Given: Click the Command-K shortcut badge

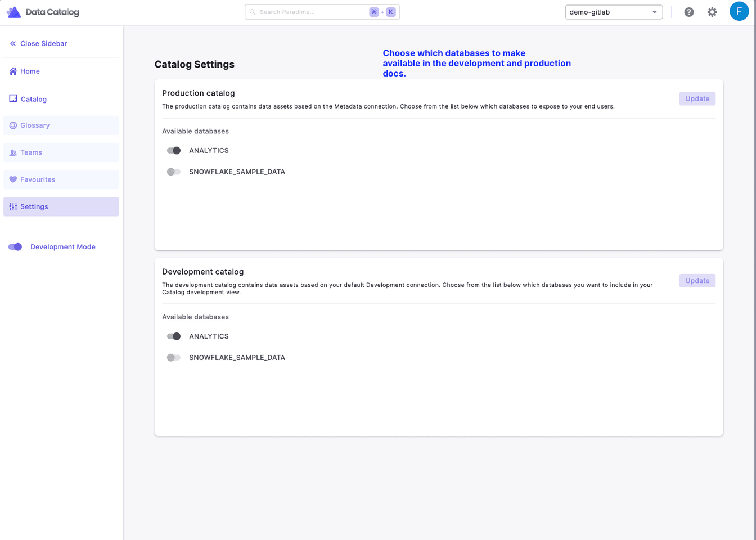Looking at the screenshot, I should click(382, 12).
